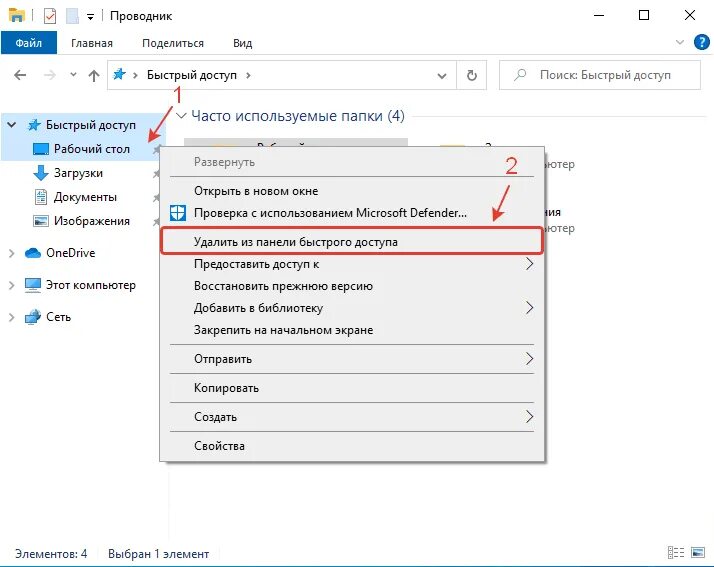Select Этот компьютер in the navigation pane
This screenshot has height=567, width=714.
(91, 286)
